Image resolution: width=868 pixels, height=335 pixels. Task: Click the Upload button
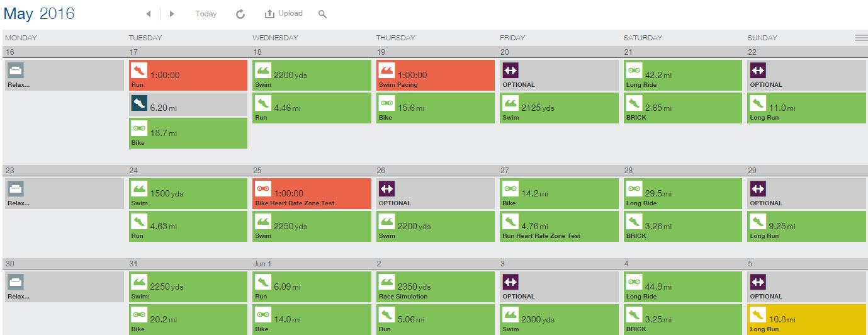(283, 13)
